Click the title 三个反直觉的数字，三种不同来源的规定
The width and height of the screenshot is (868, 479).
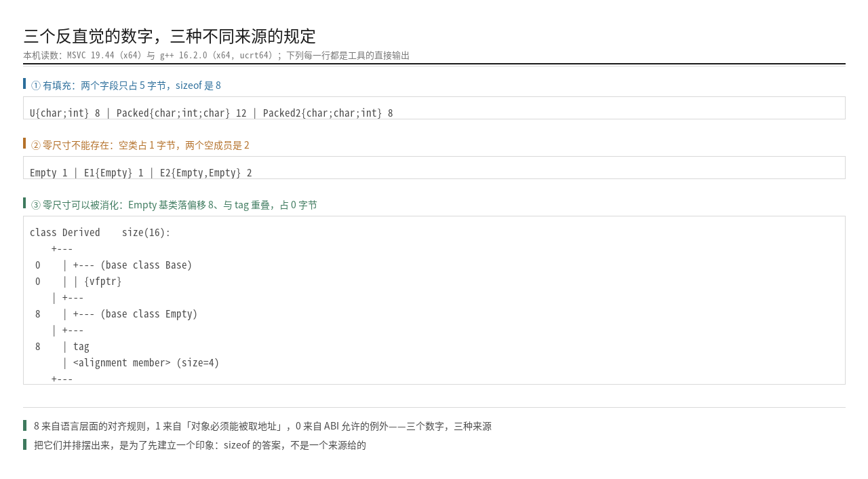click(x=170, y=36)
